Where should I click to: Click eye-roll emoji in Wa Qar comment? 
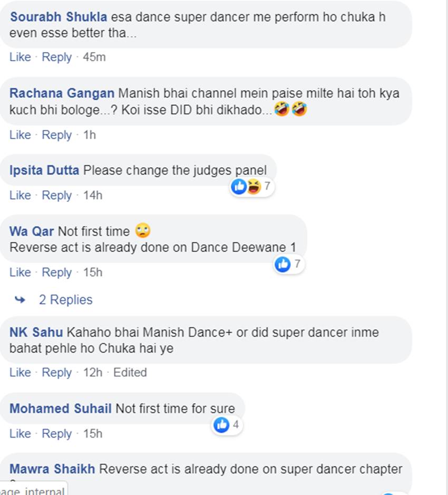coord(143,230)
